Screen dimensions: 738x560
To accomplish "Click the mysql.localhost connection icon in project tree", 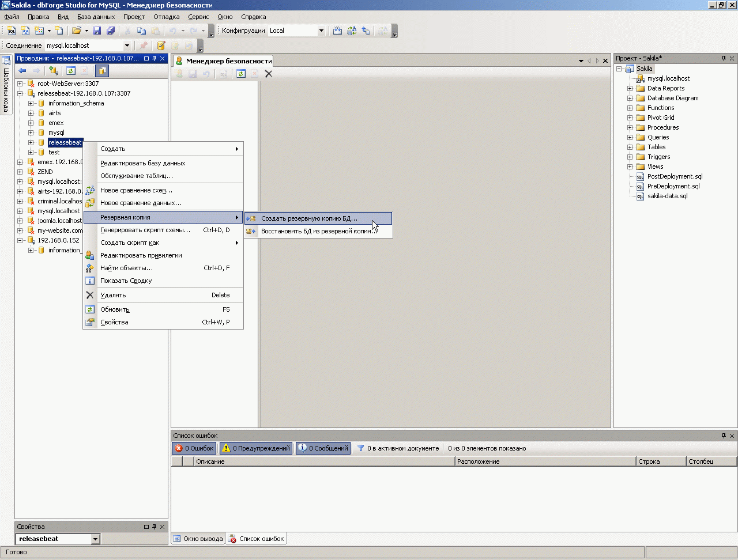I will point(640,78).
